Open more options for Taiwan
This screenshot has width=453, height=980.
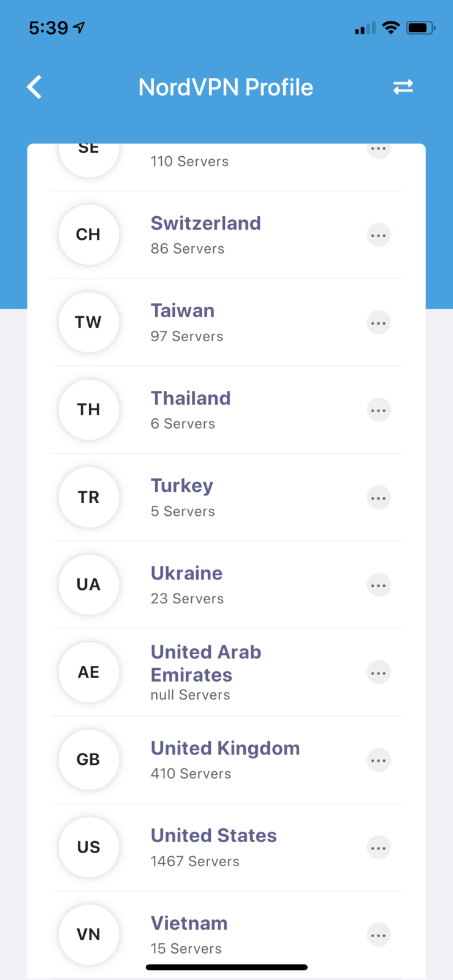tap(378, 323)
